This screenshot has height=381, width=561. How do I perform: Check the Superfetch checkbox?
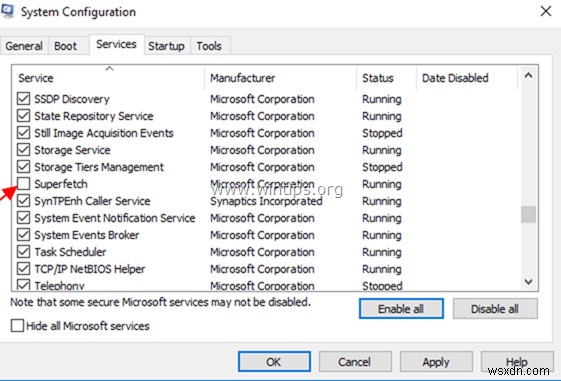24,184
